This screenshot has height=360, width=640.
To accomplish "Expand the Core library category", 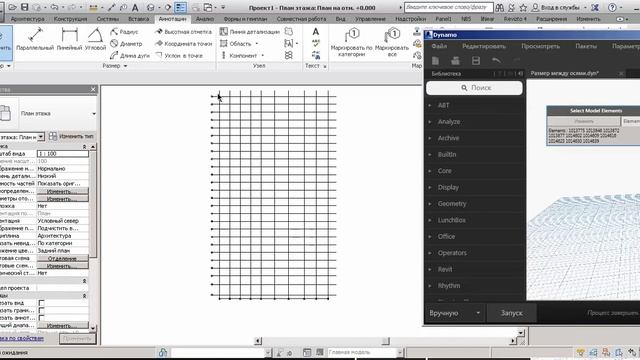I will click(x=444, y=171).
